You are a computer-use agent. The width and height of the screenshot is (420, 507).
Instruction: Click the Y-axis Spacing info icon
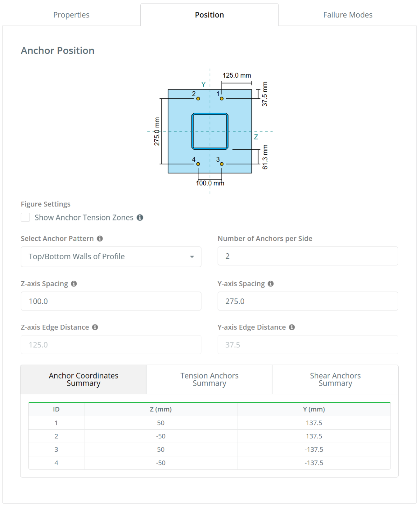point(271,284)
